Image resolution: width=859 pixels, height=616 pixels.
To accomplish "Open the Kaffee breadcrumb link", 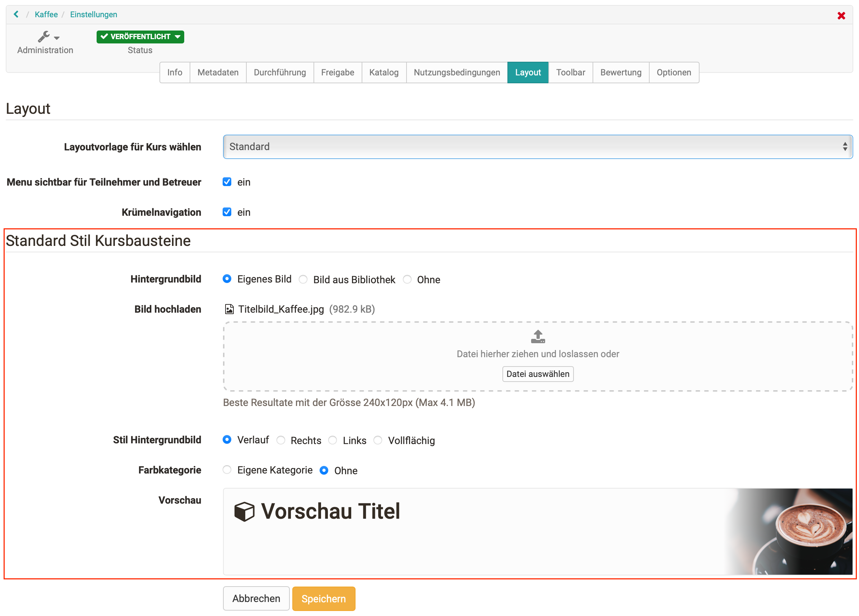I will click(x=46, y=14).
